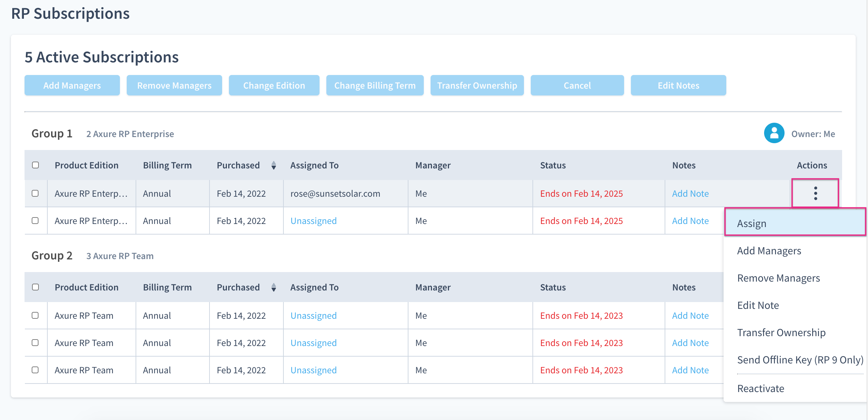Click the Edit Notes button
This screenshot has width=868, height=420.
point(678,85)
